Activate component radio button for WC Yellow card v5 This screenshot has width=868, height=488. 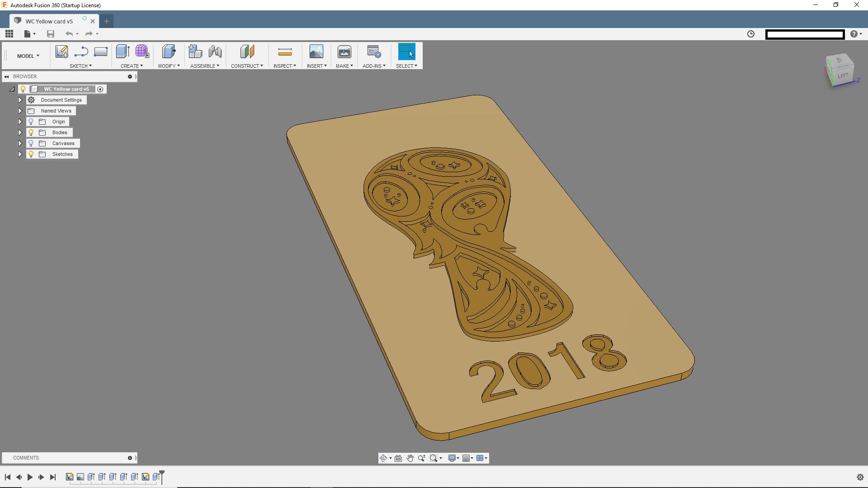(100, 89)
